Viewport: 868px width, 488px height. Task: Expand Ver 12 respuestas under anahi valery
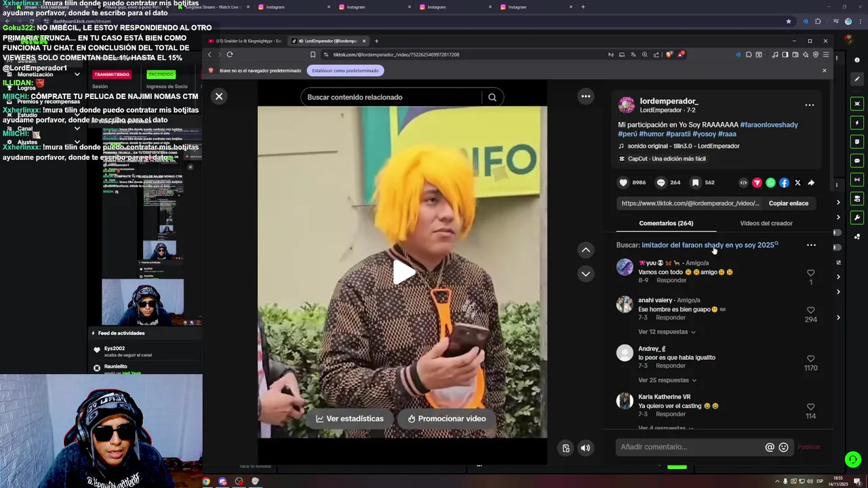pyautogui.click(x=667, y=331)
